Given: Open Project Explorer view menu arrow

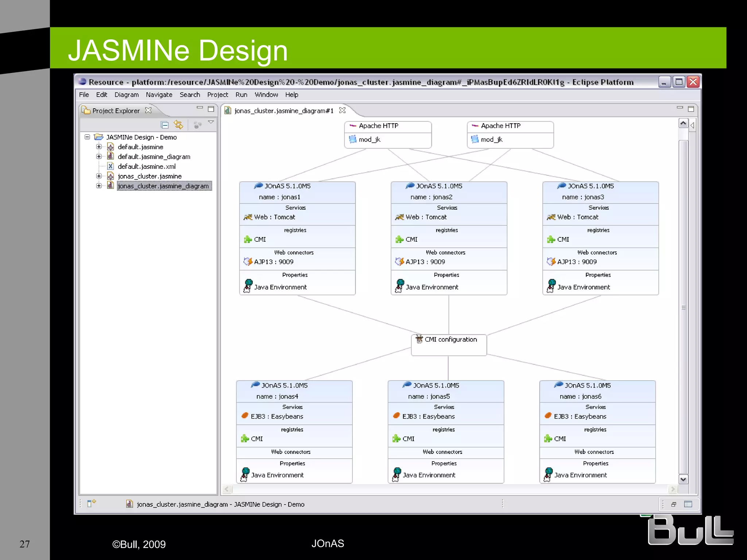Looking at the screenshot, I should (211, 122).
